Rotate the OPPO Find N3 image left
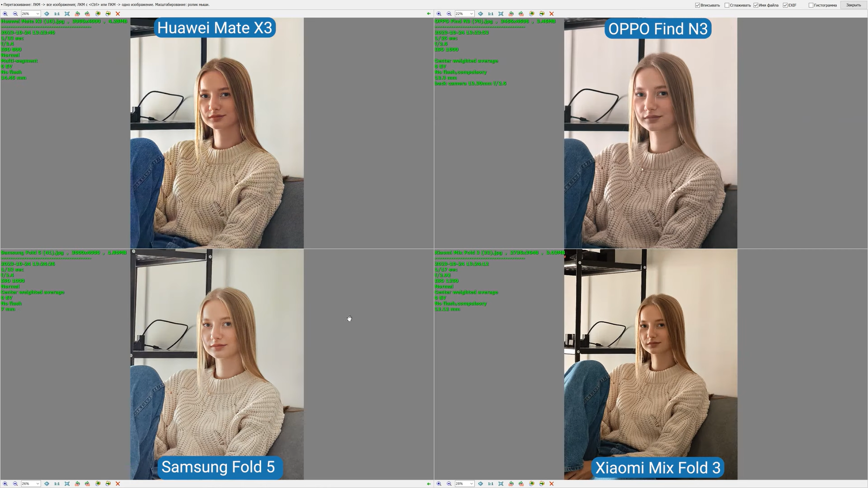 (x=511, y=14)
